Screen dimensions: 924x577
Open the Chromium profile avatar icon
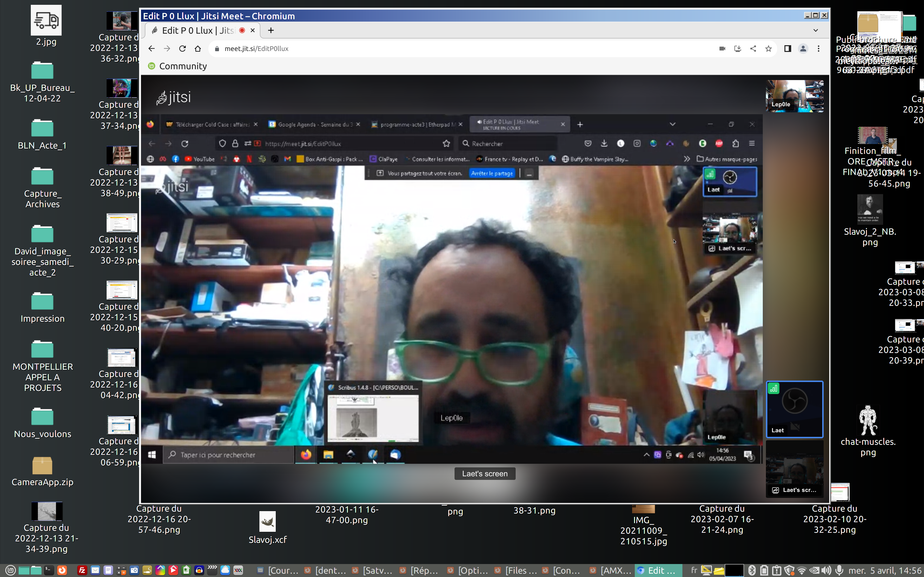coord(803,49)
